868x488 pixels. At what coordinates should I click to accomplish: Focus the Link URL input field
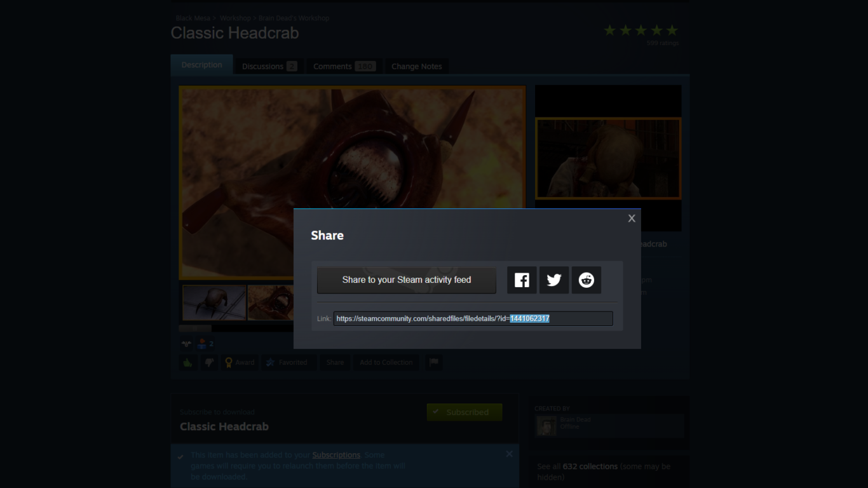tap(473, 318)
